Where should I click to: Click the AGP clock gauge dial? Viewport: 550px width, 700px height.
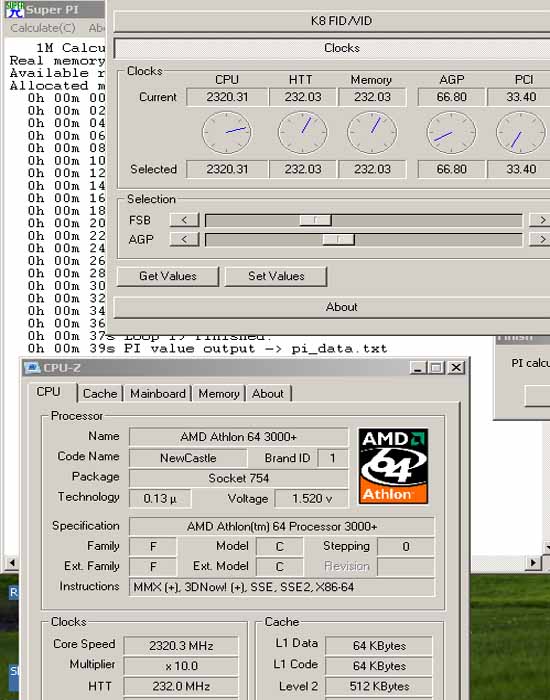tap(451, 133)
